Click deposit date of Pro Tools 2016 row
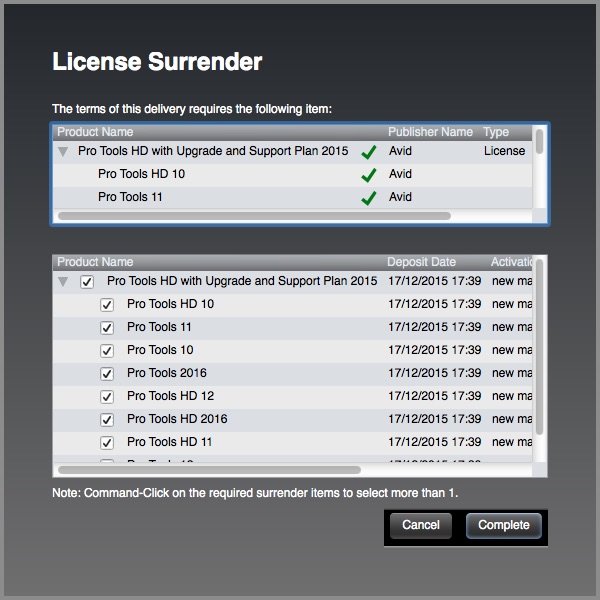Screen dimensions: 600x600 point(435,373)
